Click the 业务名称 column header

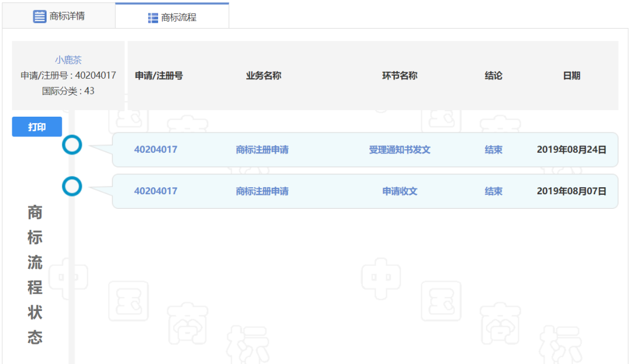tap(264, 76)
